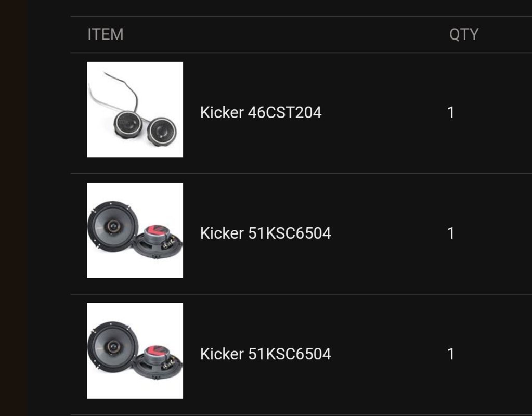532x416 pixels.
Task: Open the Kicker 51KSC6504 name in middle row
Action: pos(265,233)
